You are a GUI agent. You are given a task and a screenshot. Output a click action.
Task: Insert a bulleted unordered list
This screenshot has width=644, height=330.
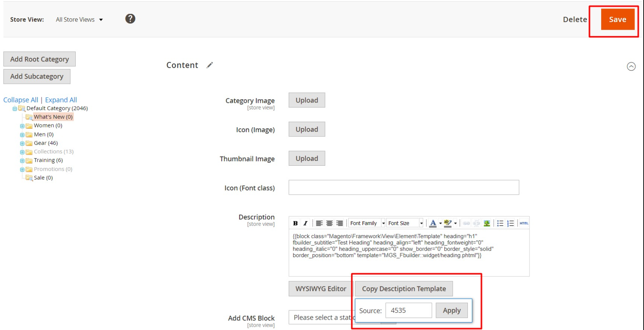pyautogui.click(x=500, y=223)
